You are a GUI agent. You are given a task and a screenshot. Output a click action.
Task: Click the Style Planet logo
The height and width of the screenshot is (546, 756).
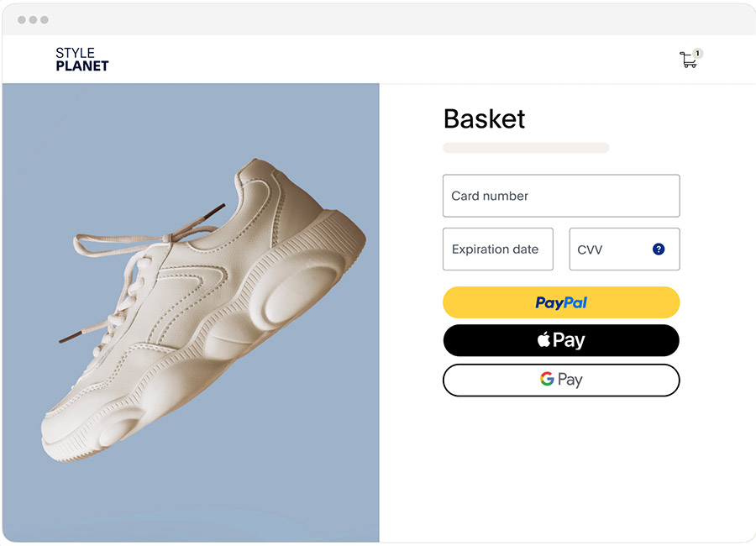(81, 59)
